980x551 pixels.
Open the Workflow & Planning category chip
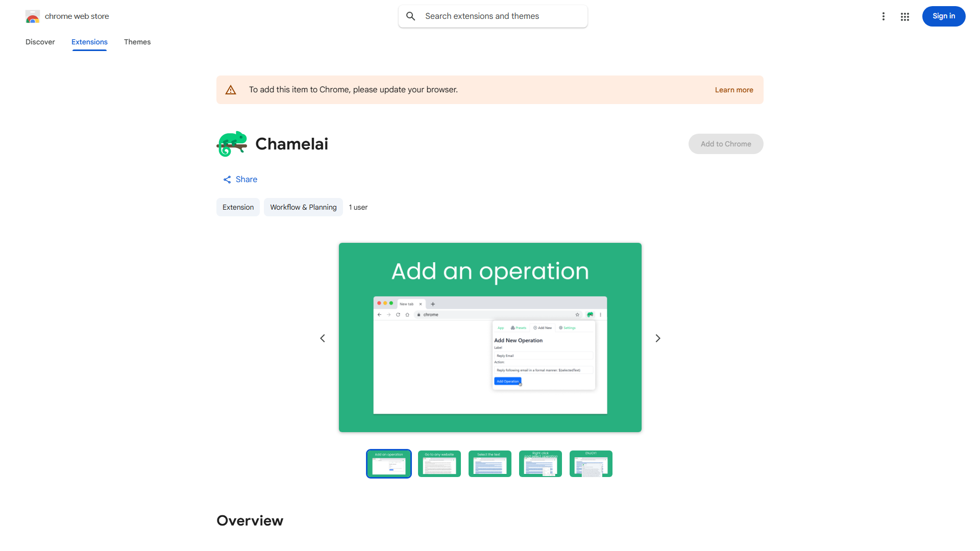point(303,207)
